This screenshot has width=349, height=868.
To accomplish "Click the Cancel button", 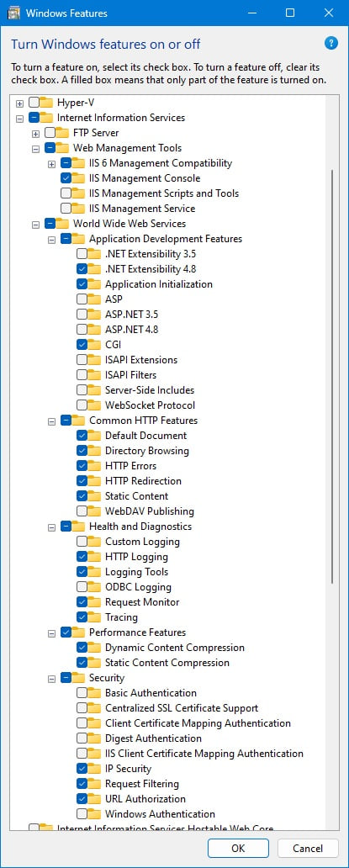I will coord(308,848).
